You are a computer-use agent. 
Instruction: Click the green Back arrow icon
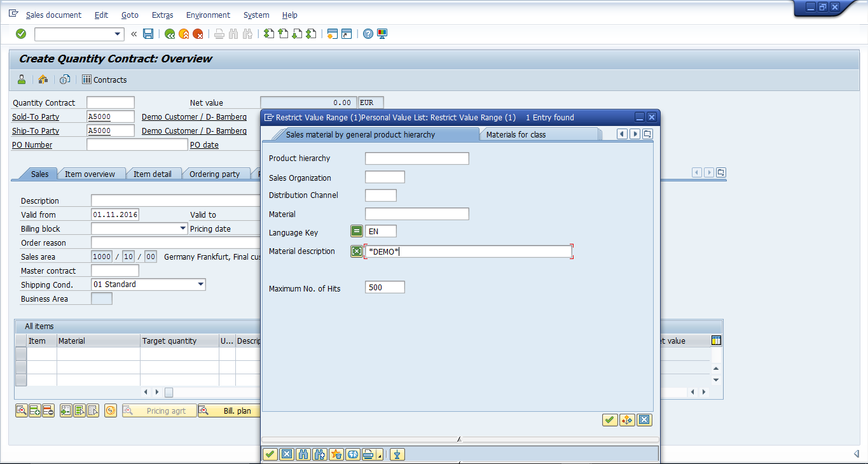[170, 34]
